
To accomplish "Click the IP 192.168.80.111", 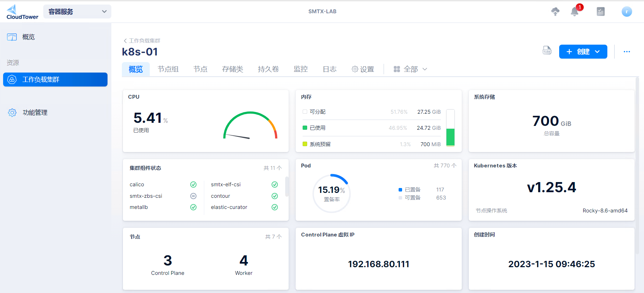I will pyautogui.click(x=378, y=264).
